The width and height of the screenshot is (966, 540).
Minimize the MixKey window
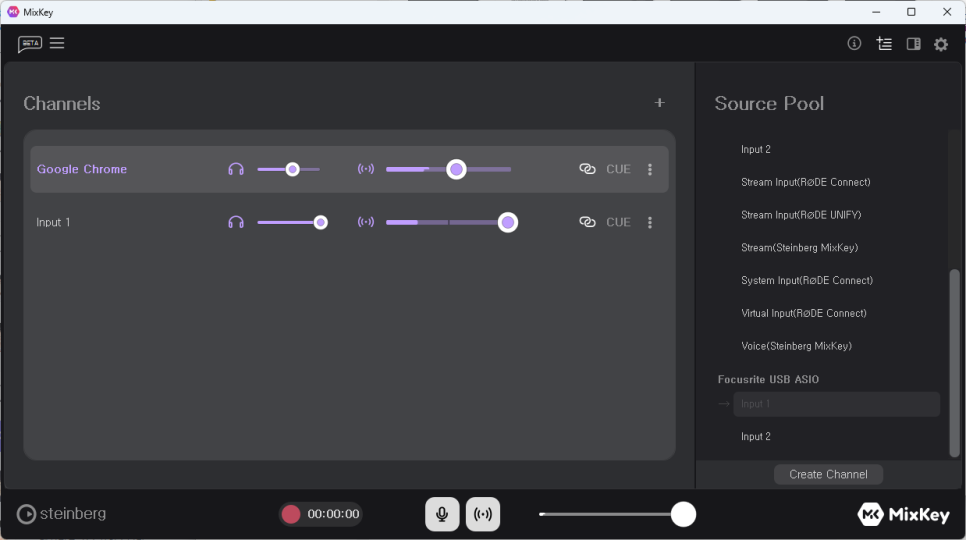(x=876, y=12)
